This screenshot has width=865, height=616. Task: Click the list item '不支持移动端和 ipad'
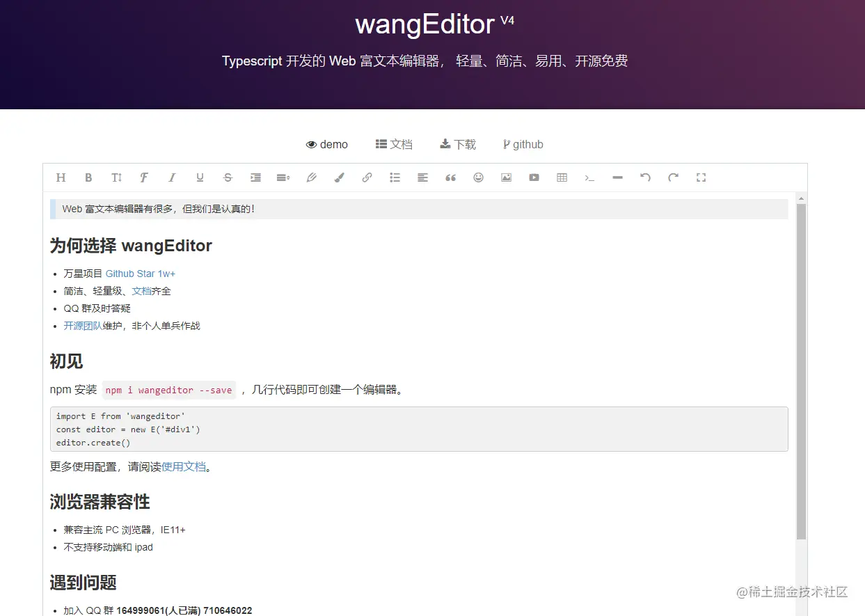[108, 547]
